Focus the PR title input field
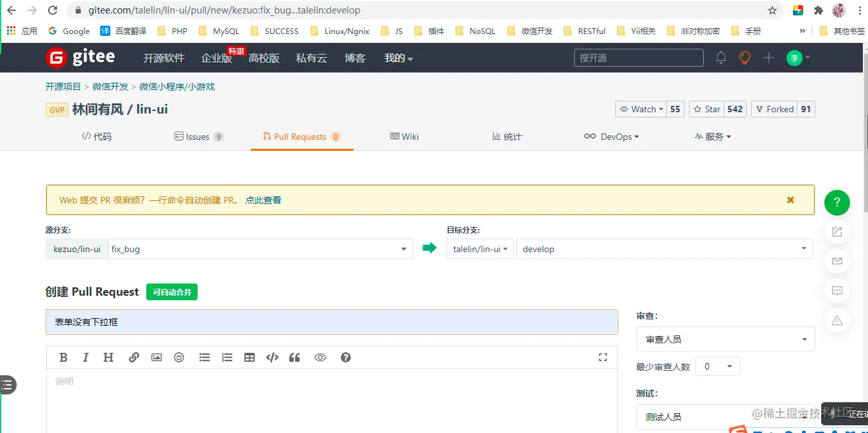The image size is (868, 433). 332,322
